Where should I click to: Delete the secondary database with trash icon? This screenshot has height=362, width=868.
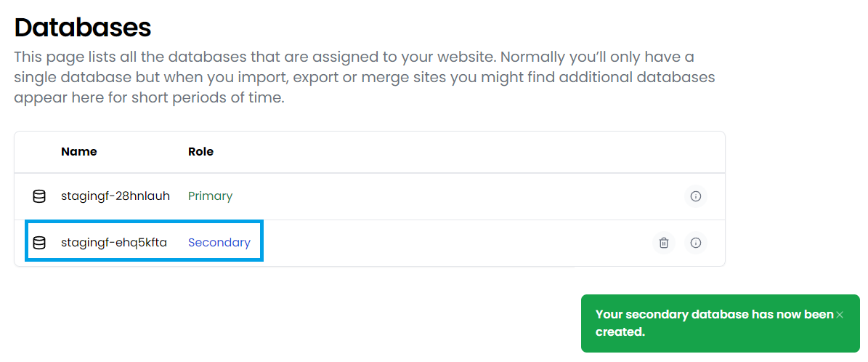click(x=664, y=243)
